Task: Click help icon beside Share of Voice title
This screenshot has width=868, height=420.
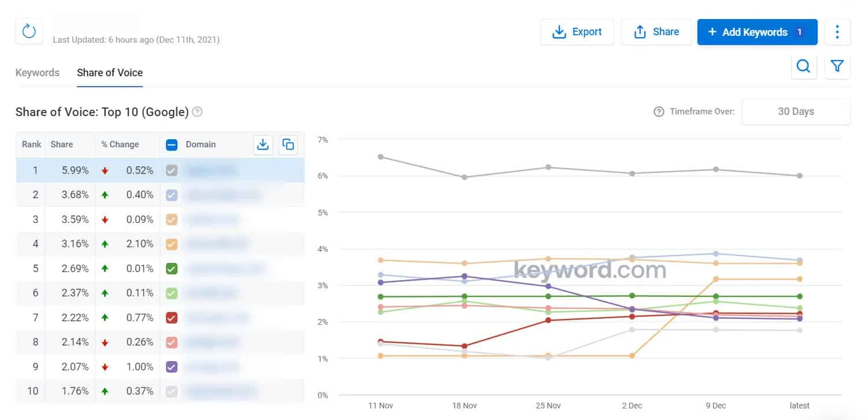Action: [x=197, y=112]
